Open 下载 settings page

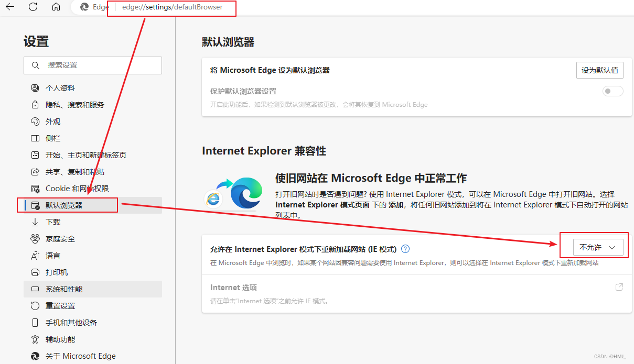pos(93,222)
